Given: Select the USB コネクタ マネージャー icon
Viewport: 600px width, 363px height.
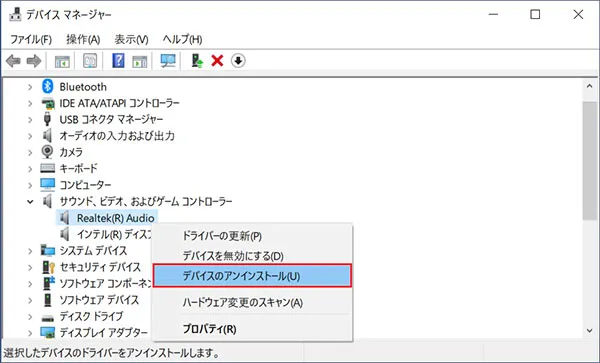Looking at the screenshot, I should tap(47, 119).
